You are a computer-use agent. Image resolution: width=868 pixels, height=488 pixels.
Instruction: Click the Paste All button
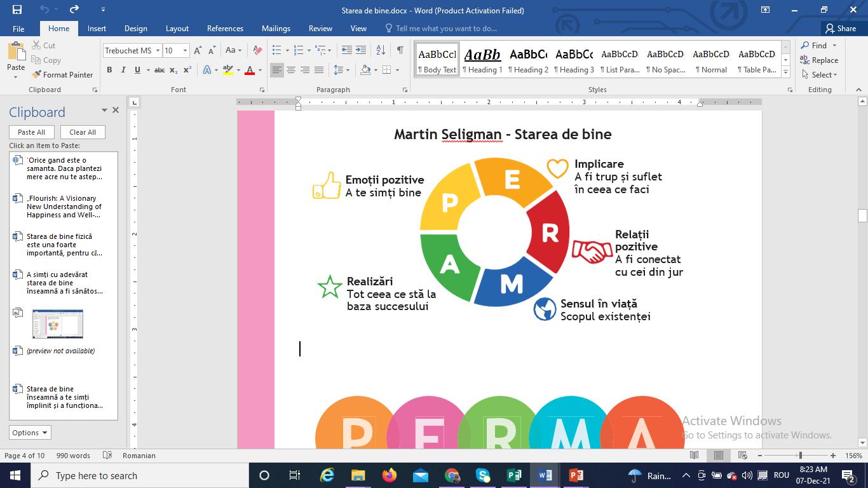click(31, 132)
